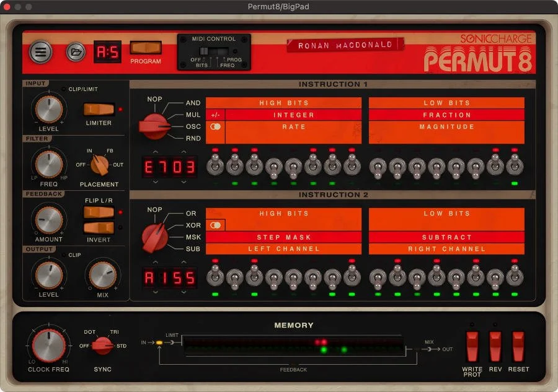This screenshot has height=392, width=558.
Task: Toggle the LIMITER switch
Action: click(99, 109)
